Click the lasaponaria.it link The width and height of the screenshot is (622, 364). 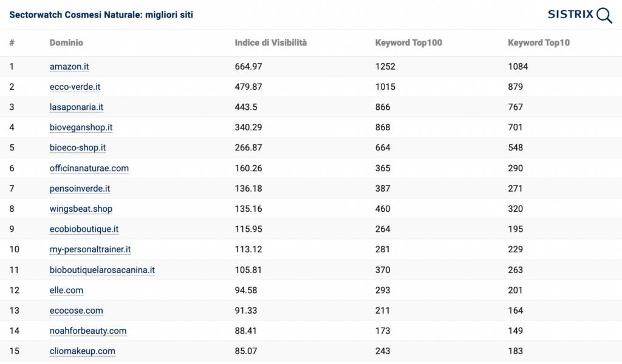[x=77, y=107]
